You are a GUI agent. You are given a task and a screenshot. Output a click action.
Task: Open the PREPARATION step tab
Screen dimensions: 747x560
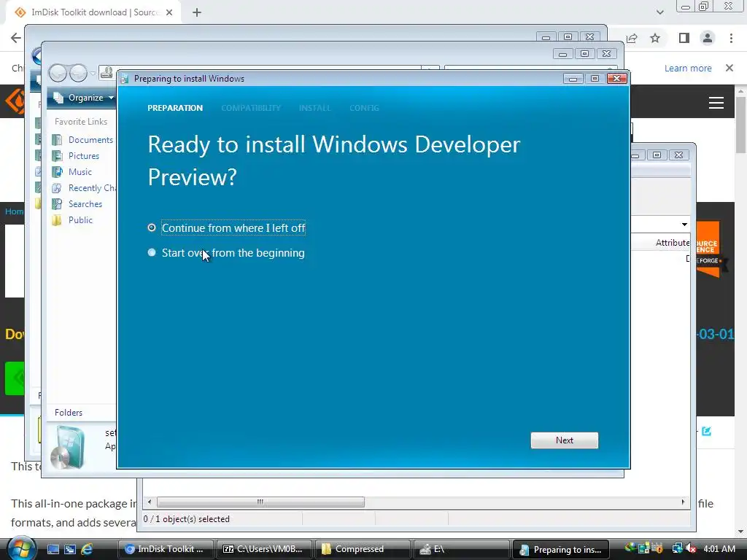(175, 108)
